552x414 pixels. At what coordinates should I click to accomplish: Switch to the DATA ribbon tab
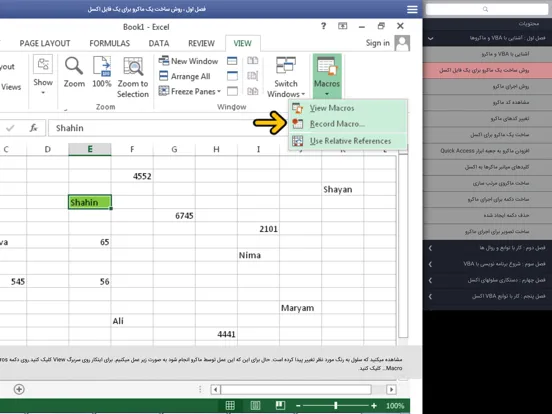[159, 43]
